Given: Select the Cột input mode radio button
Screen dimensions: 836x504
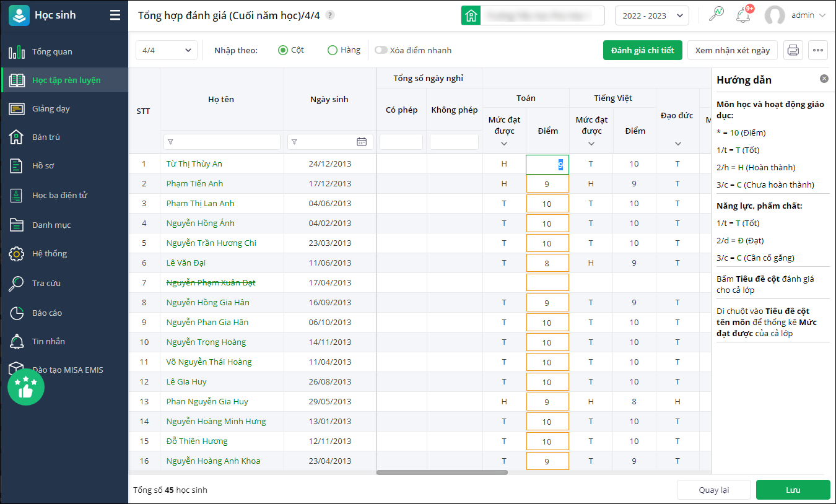Looking at the screenshot, I should click(x=283, y=50).
